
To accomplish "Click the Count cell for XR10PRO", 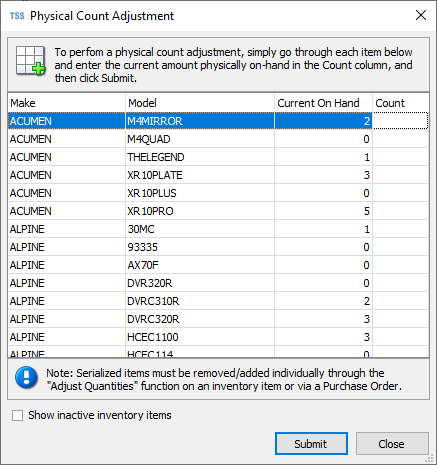I will (401, 211).
